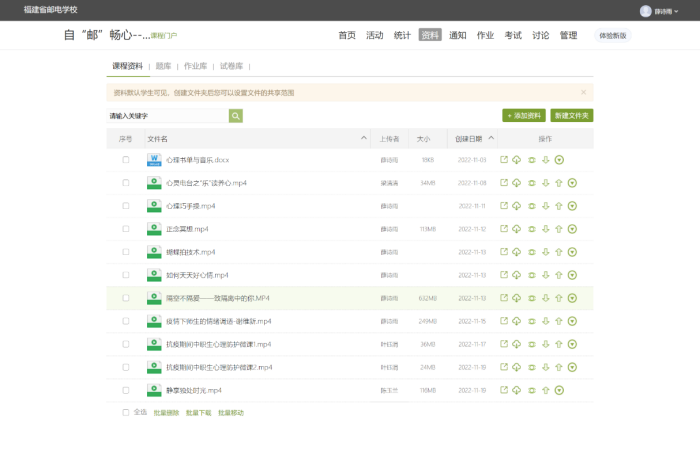The width and height of the screenshot is (700, 469).
Task: Expand more options for 心灵电台 mp4 row
Action: [x=572, y=183]
